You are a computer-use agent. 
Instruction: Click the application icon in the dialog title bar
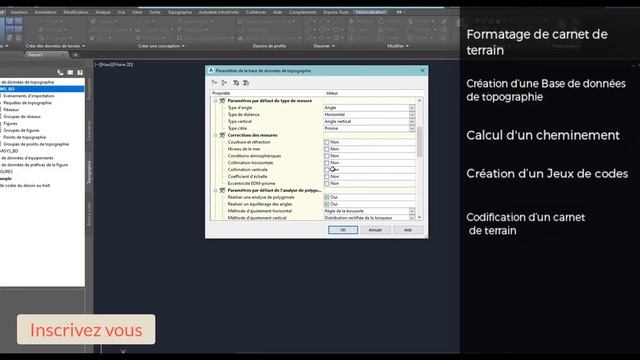[x=211, y=70]
